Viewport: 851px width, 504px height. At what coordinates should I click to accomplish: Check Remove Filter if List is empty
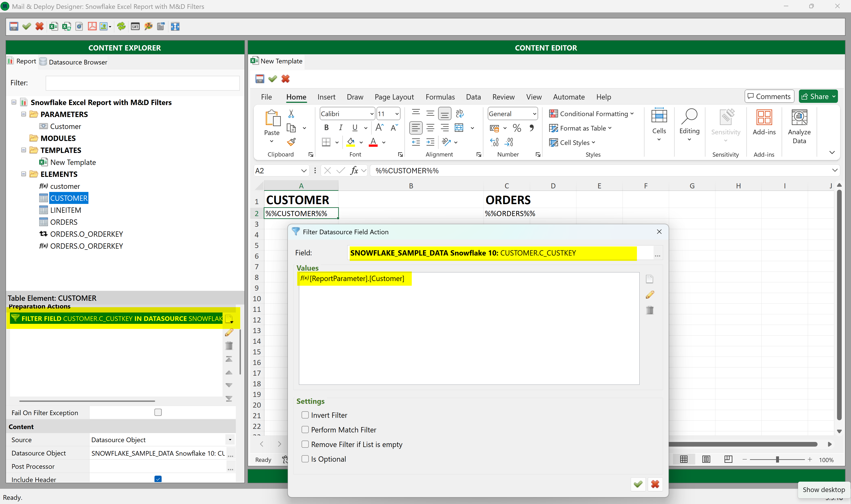(305, 444)
